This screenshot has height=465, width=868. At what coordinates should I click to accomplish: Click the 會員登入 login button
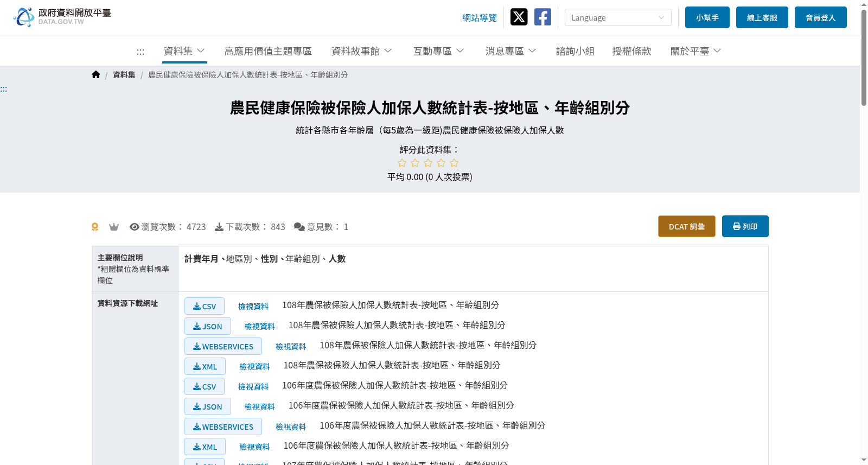coord(821,17)
